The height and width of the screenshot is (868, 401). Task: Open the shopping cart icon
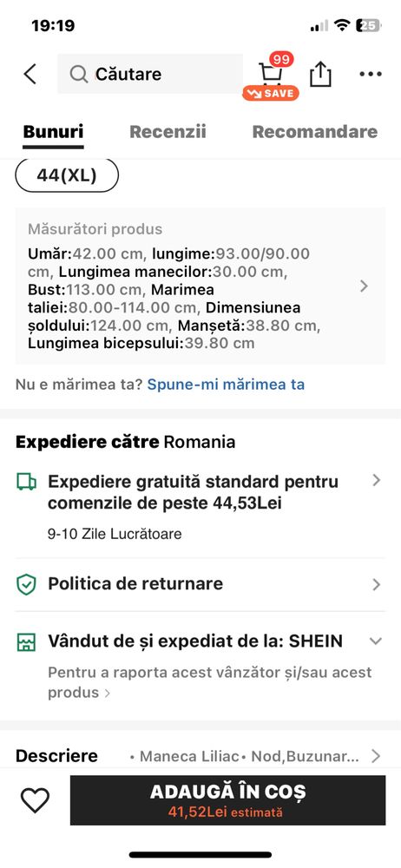[270, 74]
